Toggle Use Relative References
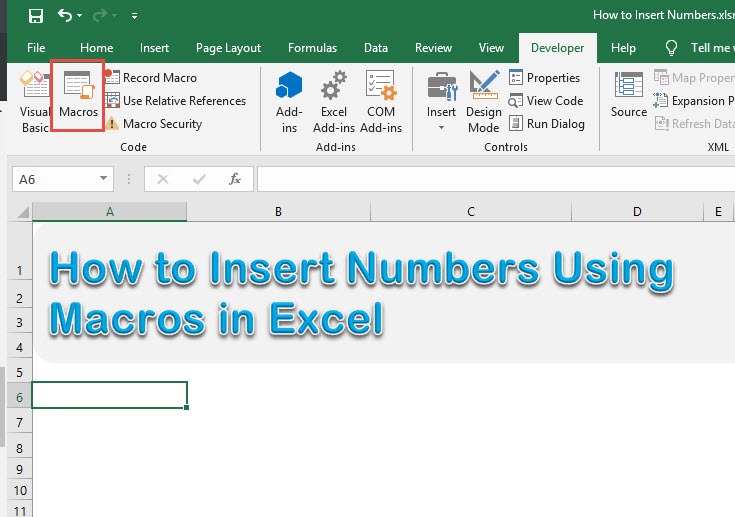 (x=176, y=100)
